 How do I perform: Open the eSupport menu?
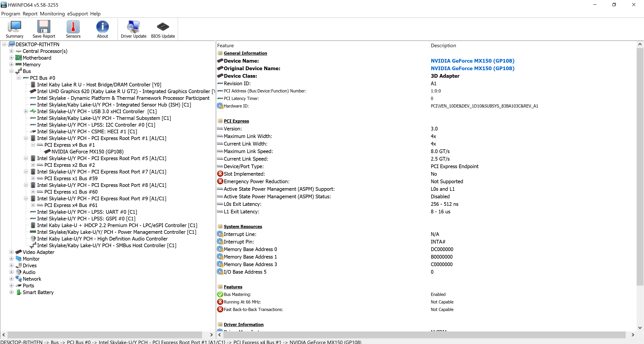pyautogui.click(x=77, y=14)
